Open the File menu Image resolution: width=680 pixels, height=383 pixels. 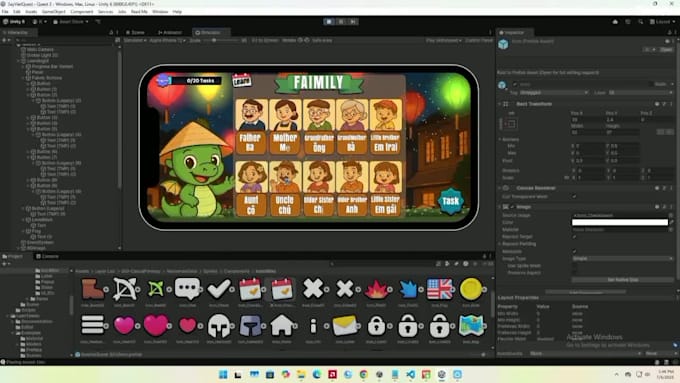pos(5,12)
